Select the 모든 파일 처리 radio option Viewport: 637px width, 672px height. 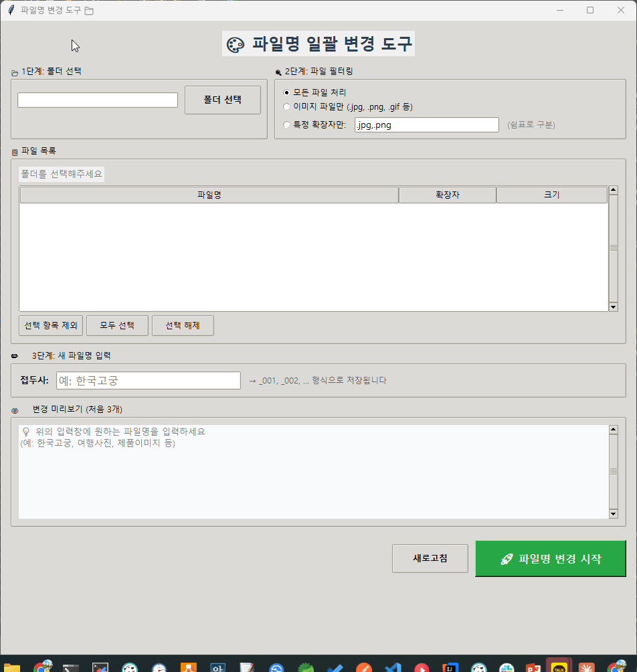287,92
